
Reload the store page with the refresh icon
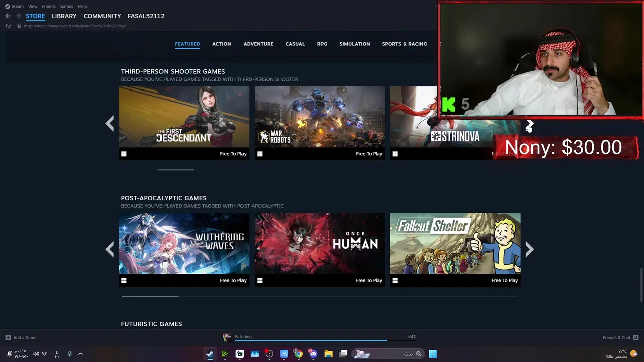tap(8, 26)
